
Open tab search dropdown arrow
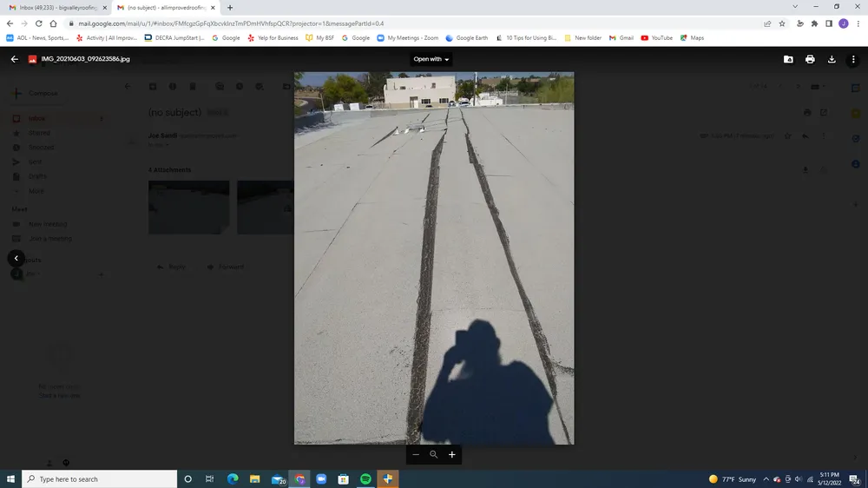pyautogui.click(x=795, y=7)
